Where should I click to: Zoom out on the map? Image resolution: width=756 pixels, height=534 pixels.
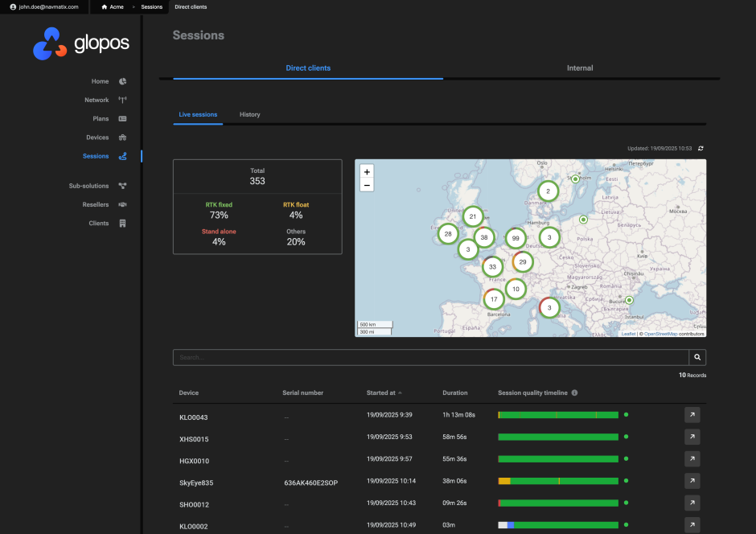tap(367, 185)
